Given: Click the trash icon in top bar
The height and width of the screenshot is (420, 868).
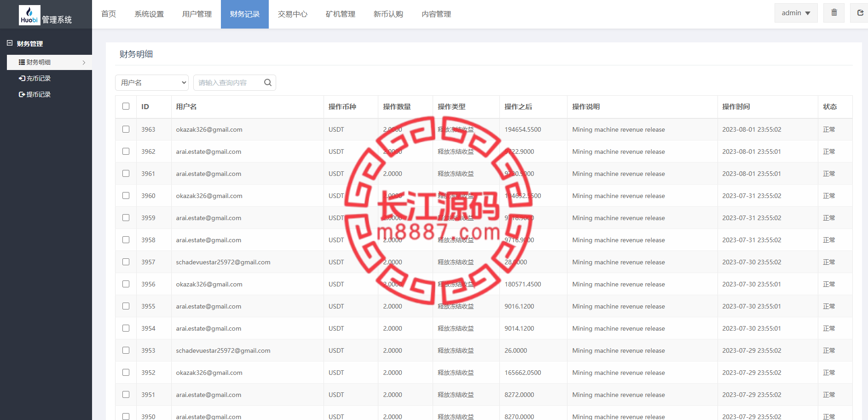Looking at the screenshot, I should coord(834,13).
